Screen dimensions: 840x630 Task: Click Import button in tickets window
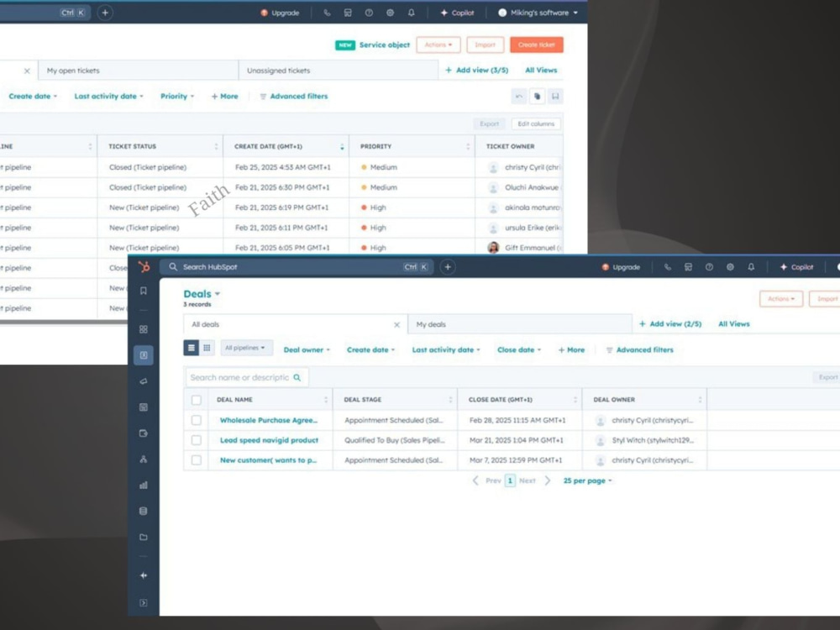coord(485,45)
